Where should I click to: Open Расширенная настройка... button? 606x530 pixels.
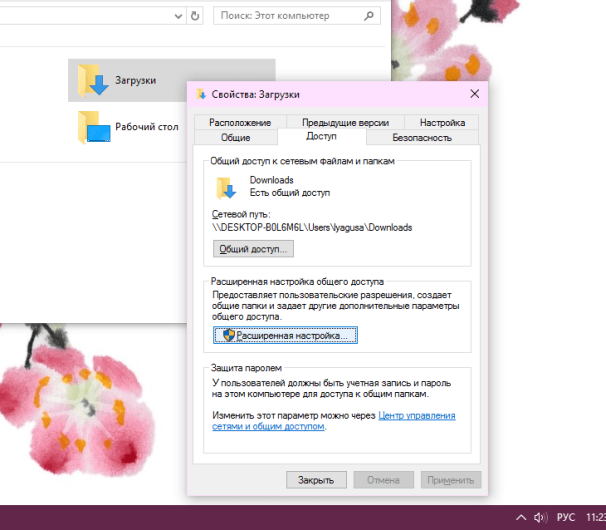pyautogui.click(x=285, y=335)
